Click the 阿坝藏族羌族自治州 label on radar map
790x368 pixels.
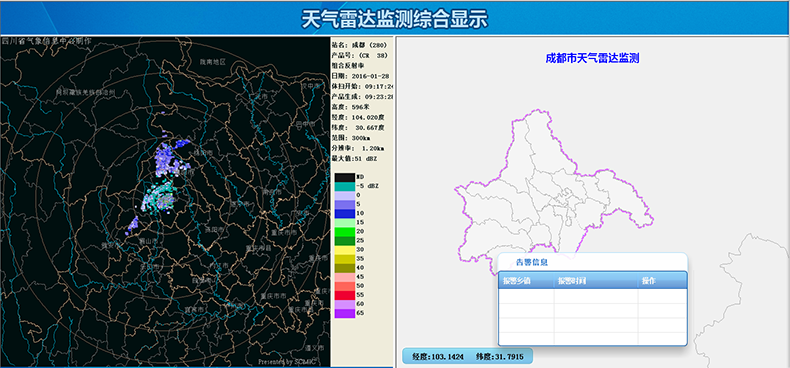pyautogui.click(x=85, y=93)
